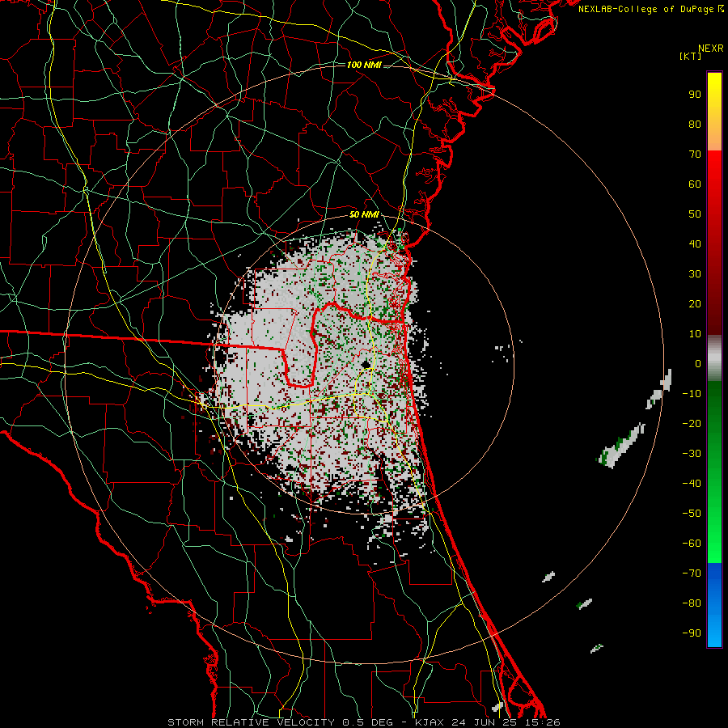Click the black radar site dot at KJAX
Viewport: 728px width, 728px height.
366,364
